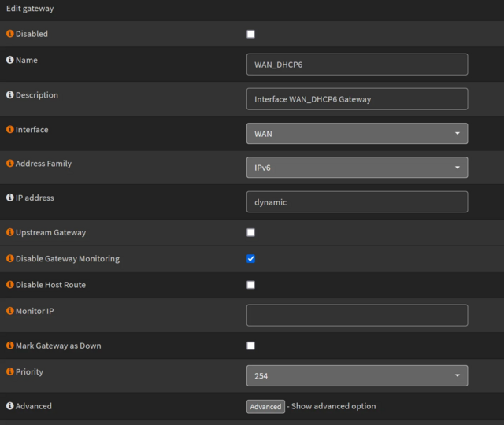Click the Name field containing WAN_DHCP6
504x425 pixels.
(357, 65)
